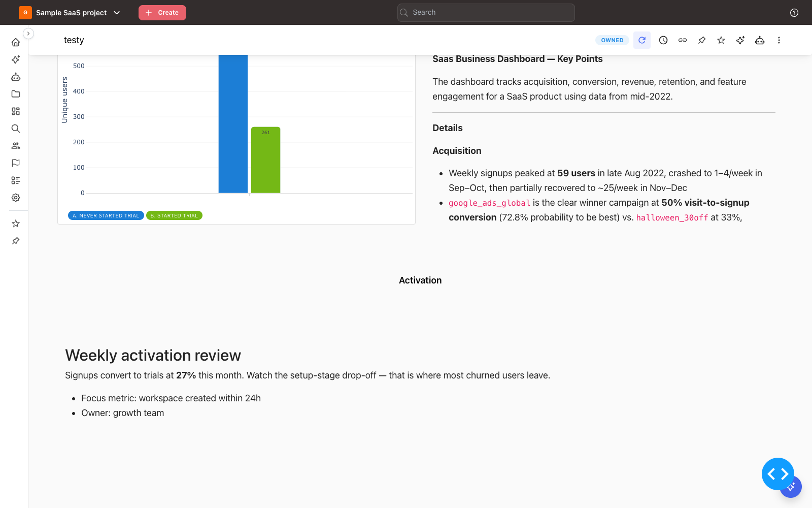Focus the Search field
This screenshot has height=508, width=812.
tap(486, 13)
